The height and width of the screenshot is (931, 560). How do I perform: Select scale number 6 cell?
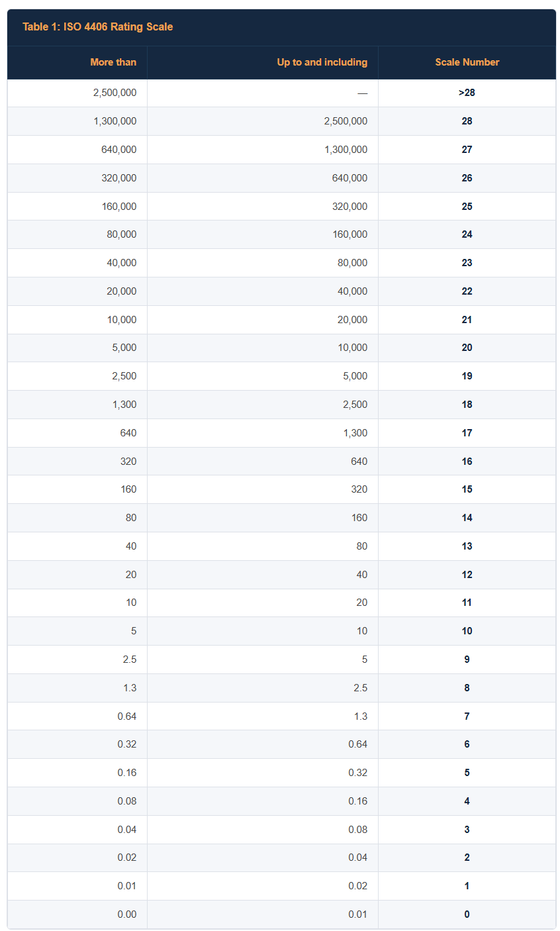[467, 744]
